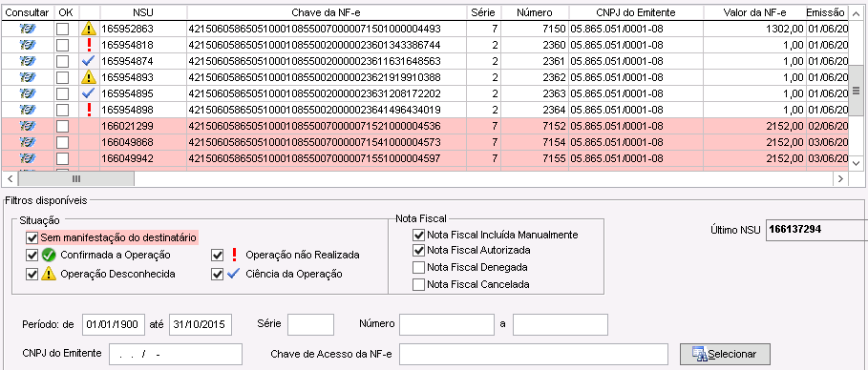The image size is (868, 370).
Task: Open consult icon for NSU 165954874
Action: pyautogui.click(x=27, y=60)
